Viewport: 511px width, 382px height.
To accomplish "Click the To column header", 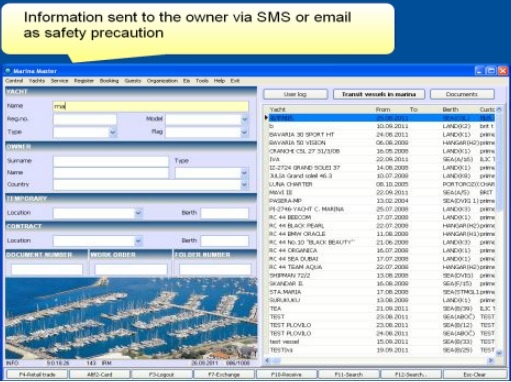I will 413,109.
